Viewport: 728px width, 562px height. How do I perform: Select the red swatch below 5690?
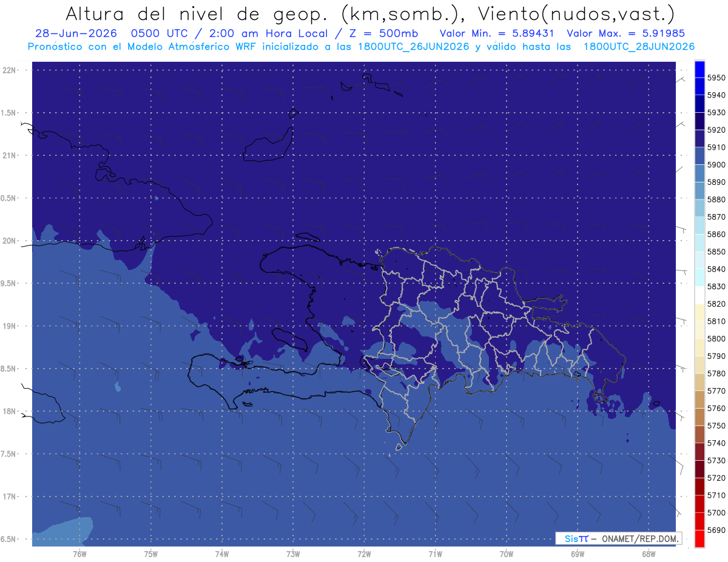(699, 538)
